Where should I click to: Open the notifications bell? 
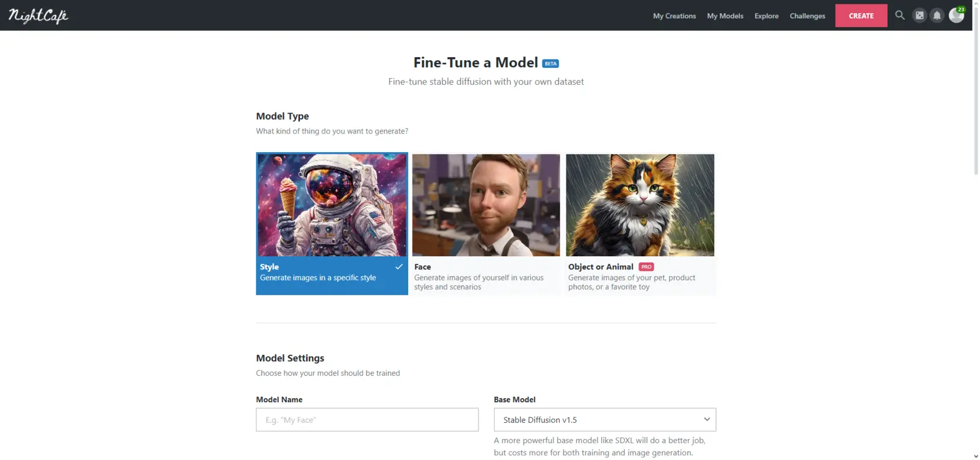point(937,16)
